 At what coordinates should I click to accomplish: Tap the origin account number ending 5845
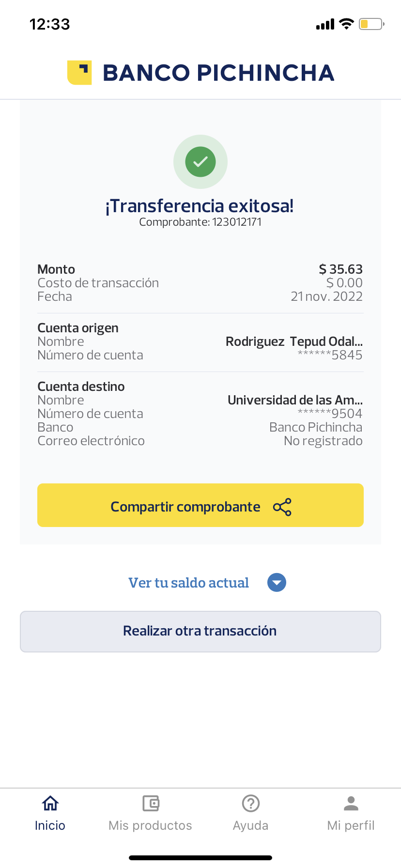pyautogui.click(x=330, y=355)
